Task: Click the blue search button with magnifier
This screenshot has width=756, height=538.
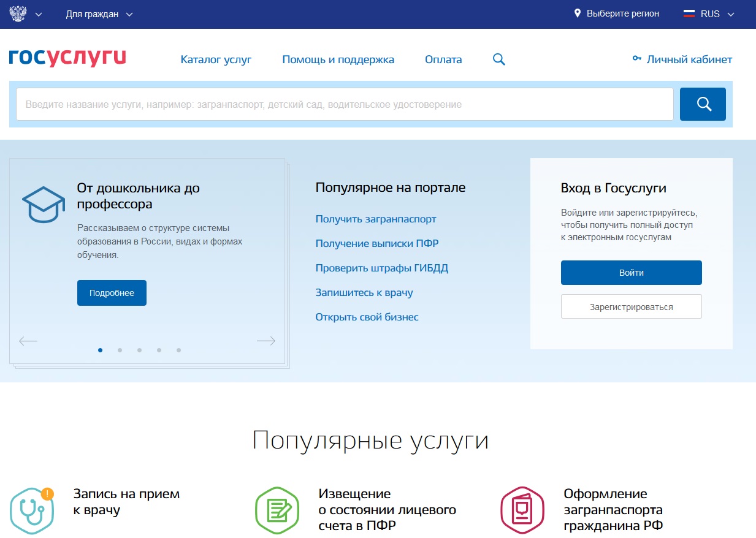Action: (x=703, y=104)
